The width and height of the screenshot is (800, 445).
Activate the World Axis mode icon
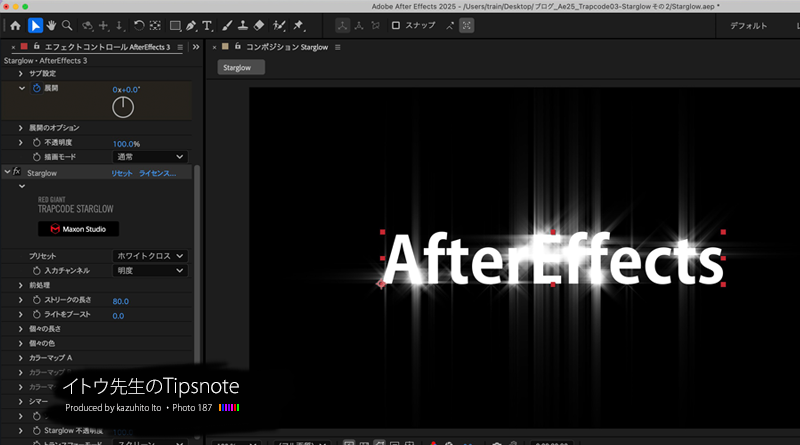[359, 26]
